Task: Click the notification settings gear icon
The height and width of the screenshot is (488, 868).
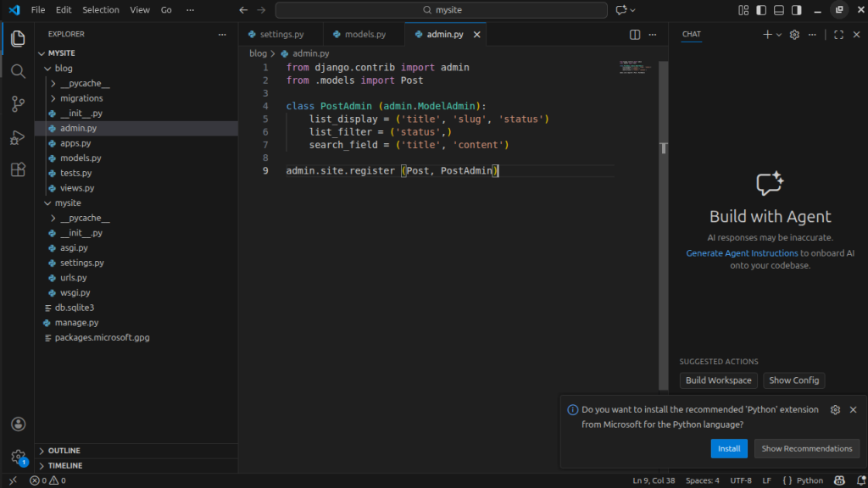Action: [x=835, y=409]
